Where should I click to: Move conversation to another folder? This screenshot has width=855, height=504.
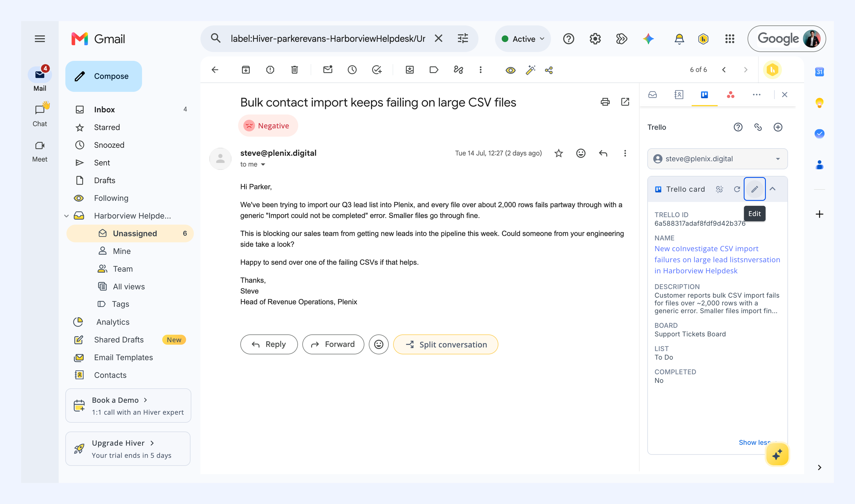click(410, 70)
